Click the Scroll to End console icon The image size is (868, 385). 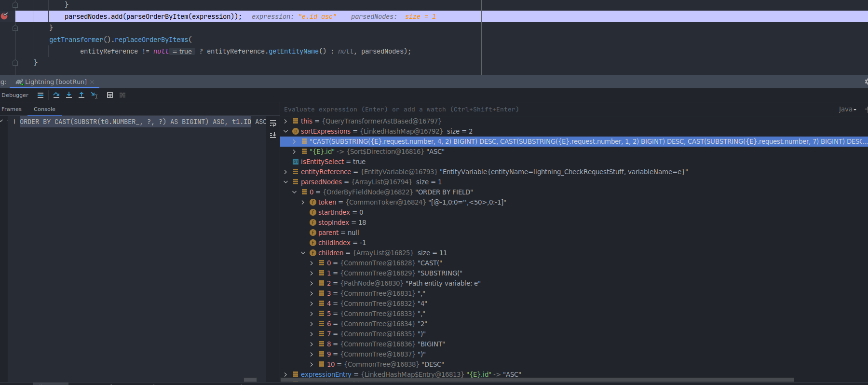(273, 135)
